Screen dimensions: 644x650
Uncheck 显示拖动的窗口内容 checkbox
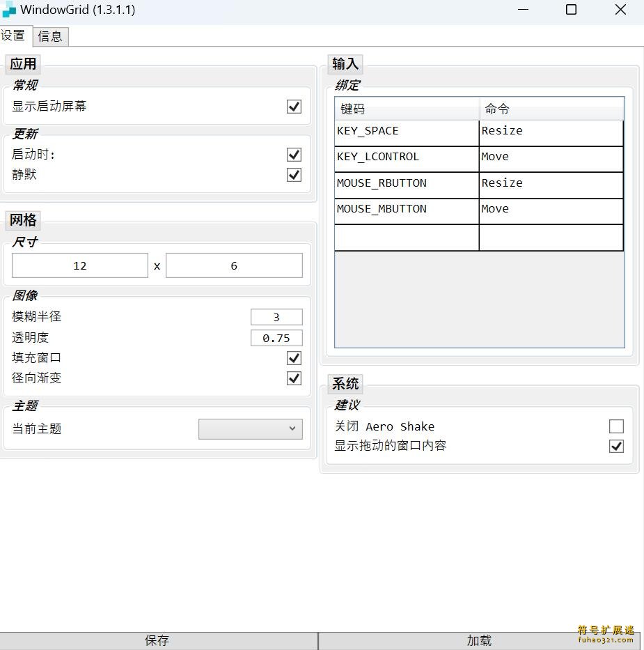tap(616, 446)
